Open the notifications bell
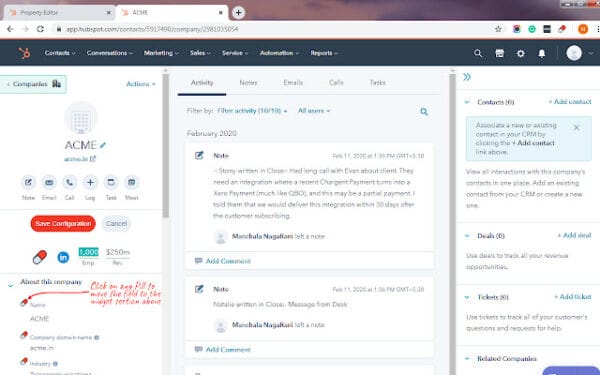The height and width of the screenshot is (375, 600). click(x=541, y=53)
